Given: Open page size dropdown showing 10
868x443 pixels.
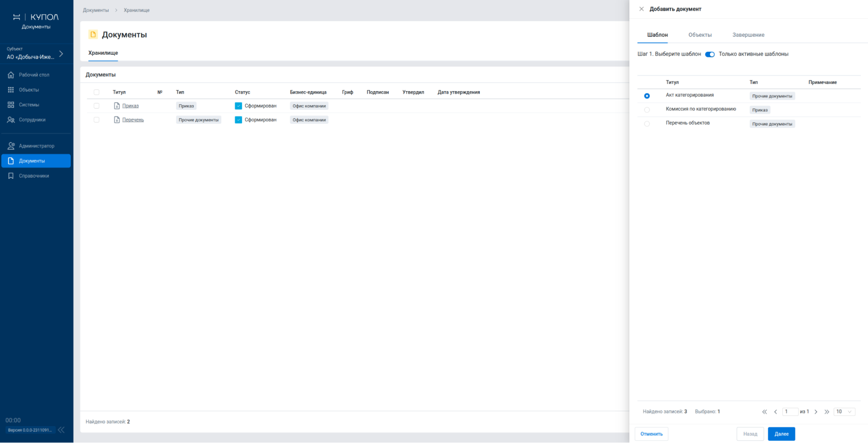Looking at the screenshot, I should [844, 412].
